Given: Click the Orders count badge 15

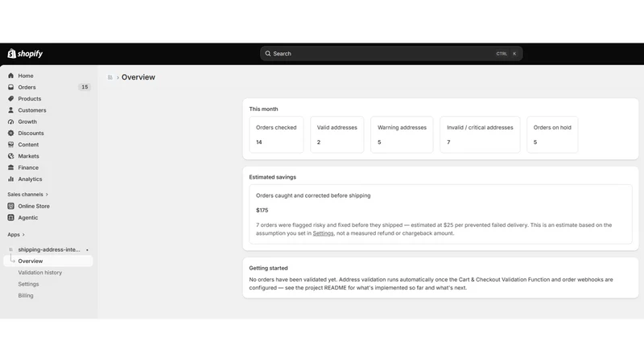Looking at the screenshot, I should 85,87.
